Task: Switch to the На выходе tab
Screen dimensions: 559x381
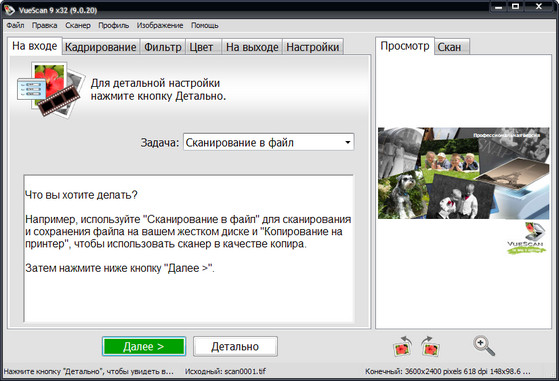Action: [252, 47]
